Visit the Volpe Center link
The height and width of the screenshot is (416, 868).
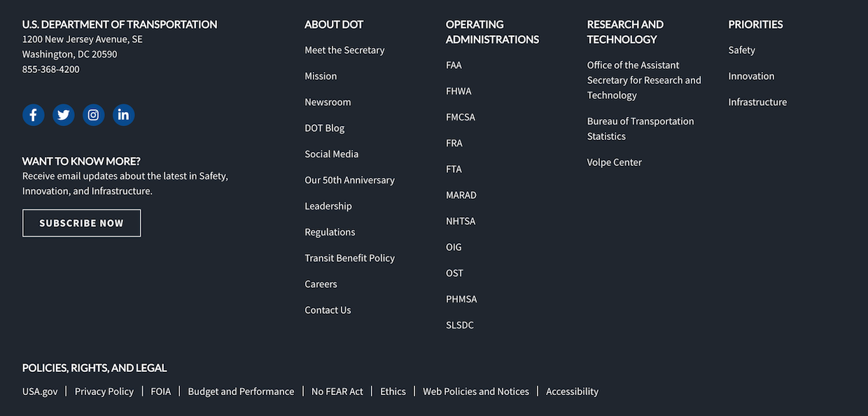point(615,162)
